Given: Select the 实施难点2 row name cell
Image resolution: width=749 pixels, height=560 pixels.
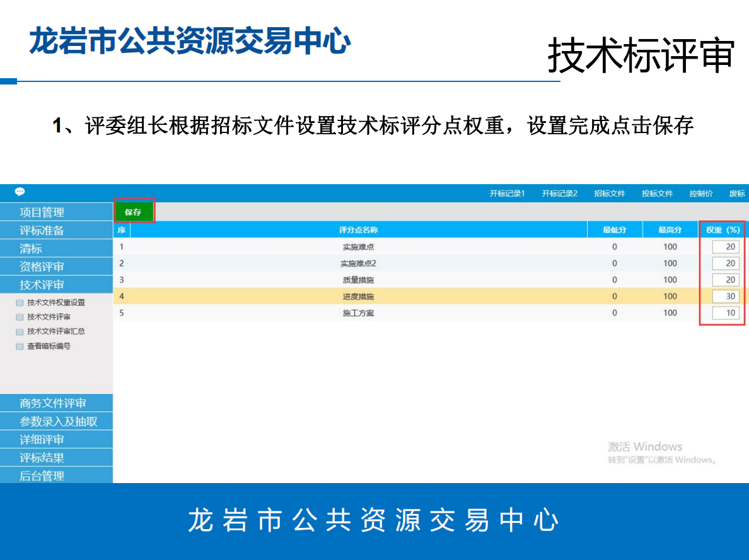Looking at the screenshot, I should 358,263.
